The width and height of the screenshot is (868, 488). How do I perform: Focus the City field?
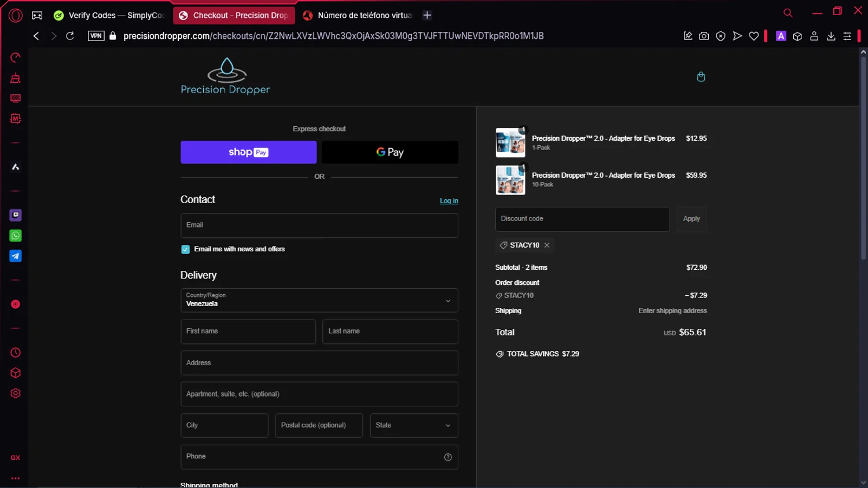224,425
